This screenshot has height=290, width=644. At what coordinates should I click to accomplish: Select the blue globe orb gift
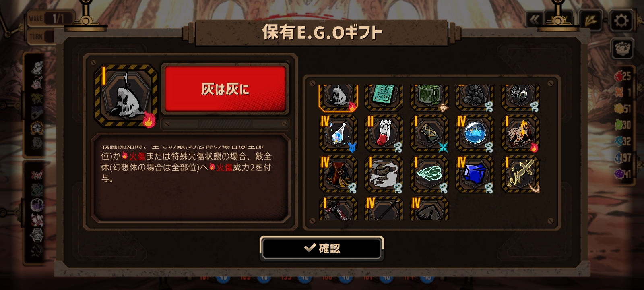pyautogui.click(x=475, y=133)
